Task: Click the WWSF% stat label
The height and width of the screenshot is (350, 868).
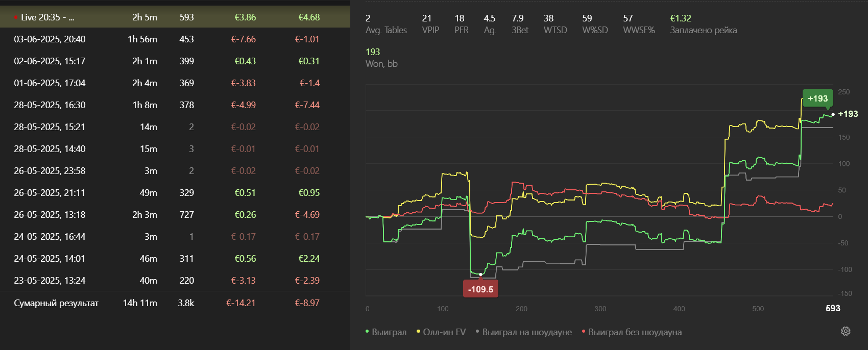Action: click(x=639, y=30)
